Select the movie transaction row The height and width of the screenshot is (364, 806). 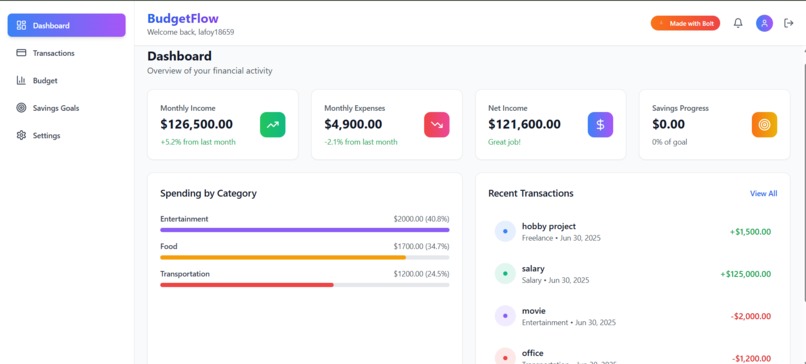633,316
